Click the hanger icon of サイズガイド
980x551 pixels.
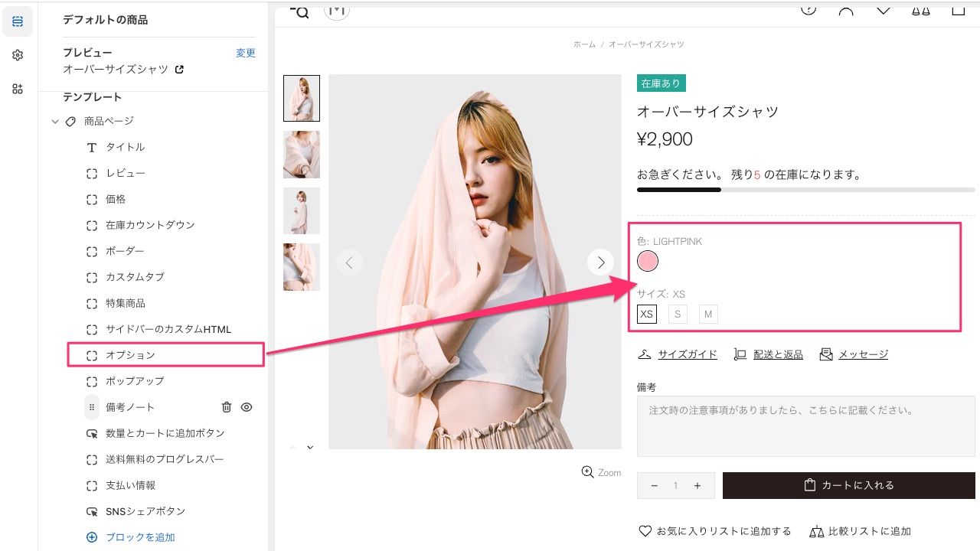(x=645, y=354)
